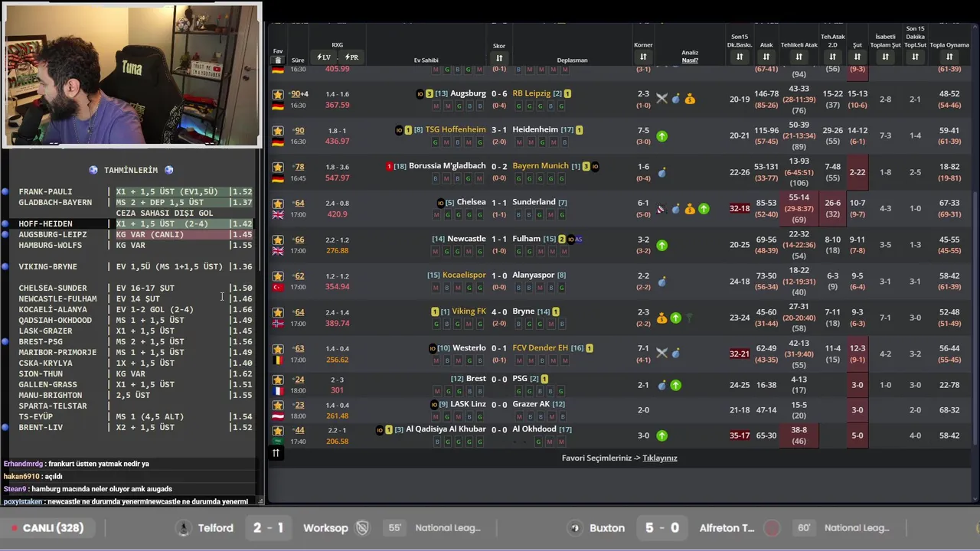Click Buxton team crest in bottom ticker
This screenshot has width=980, height=551.
(575, 528)
